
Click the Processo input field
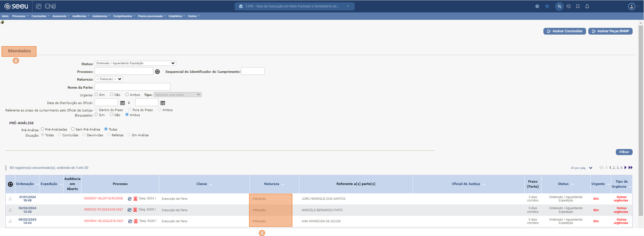(124, 71)
